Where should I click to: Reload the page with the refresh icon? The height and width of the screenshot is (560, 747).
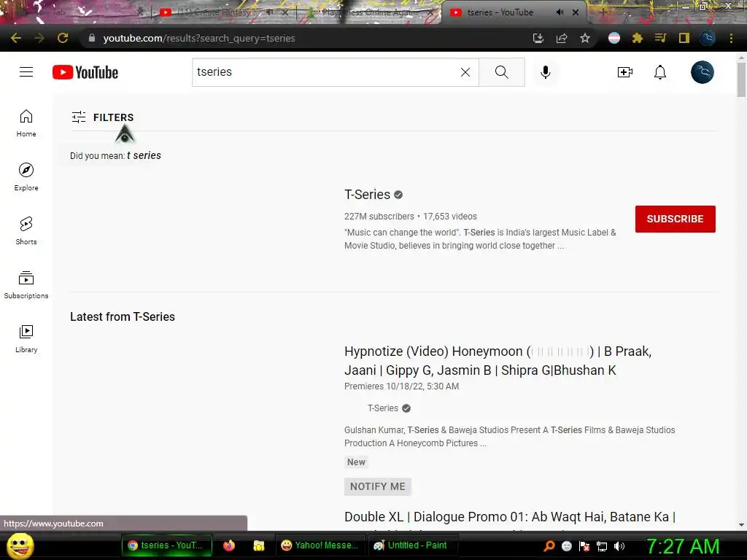point(63,38)
